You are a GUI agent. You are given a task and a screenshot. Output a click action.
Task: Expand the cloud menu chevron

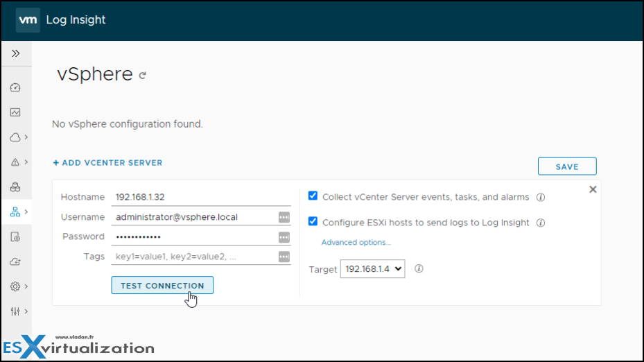(26, 137)
